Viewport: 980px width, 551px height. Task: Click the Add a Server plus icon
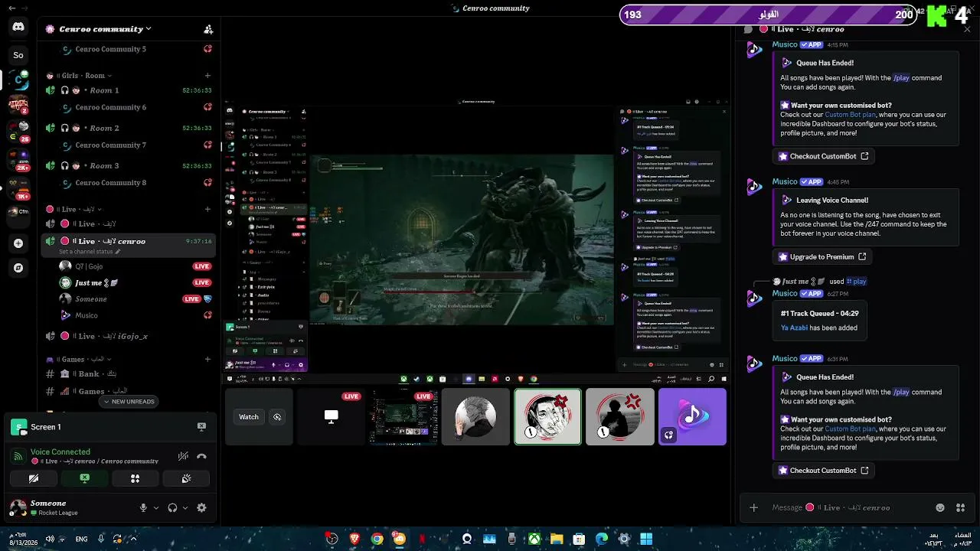tap(18, 243)
